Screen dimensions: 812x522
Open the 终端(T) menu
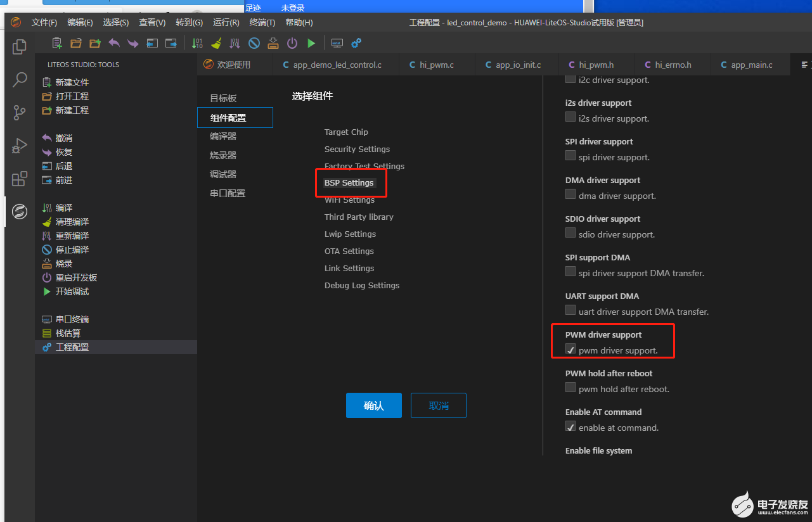pos(262,22)
